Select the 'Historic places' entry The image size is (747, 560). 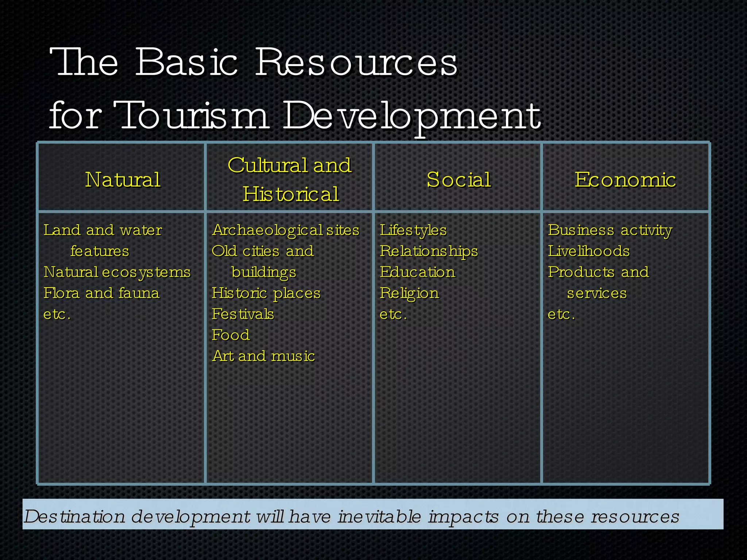266,294
